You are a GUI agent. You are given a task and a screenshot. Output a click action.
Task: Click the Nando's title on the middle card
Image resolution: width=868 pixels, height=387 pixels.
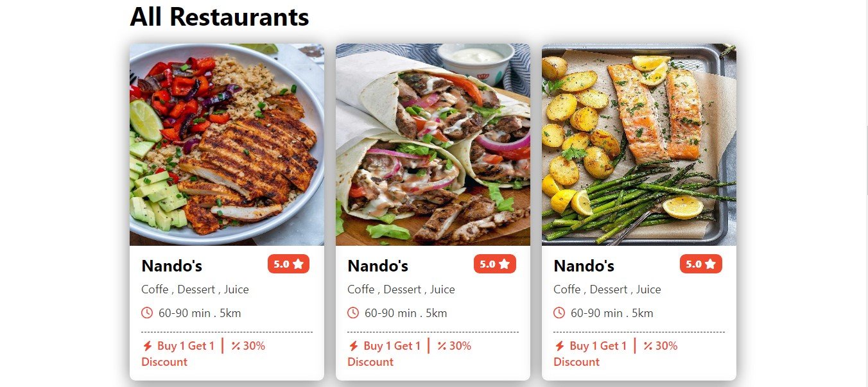[378, 266]
